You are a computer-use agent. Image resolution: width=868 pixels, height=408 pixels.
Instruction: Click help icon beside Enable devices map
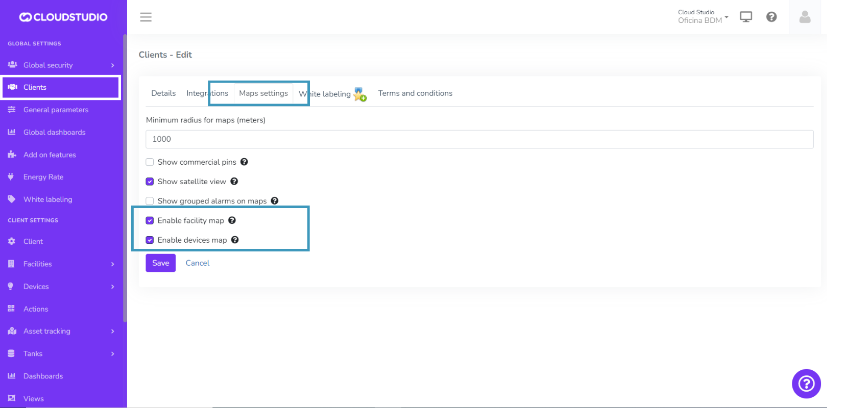click(235, 240)
